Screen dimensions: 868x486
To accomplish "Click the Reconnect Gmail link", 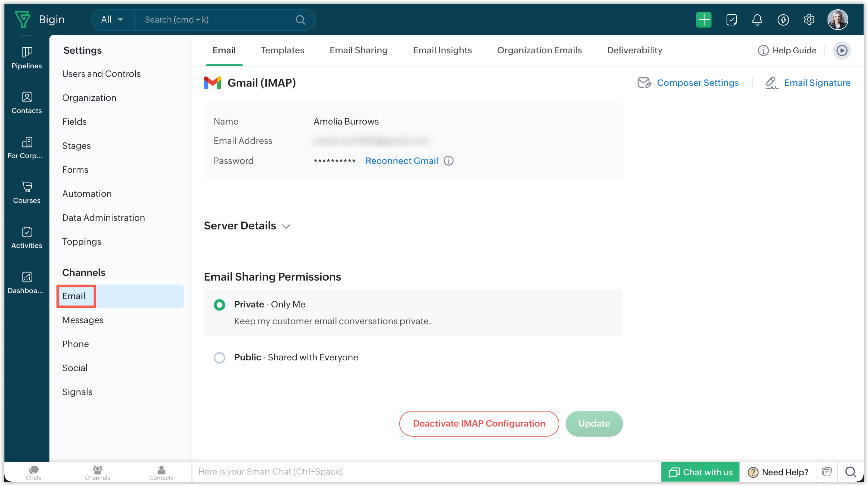I will 402,161.
